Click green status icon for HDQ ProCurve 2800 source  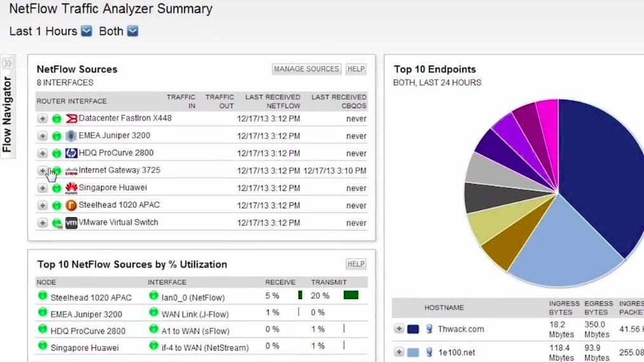point(57,154)
